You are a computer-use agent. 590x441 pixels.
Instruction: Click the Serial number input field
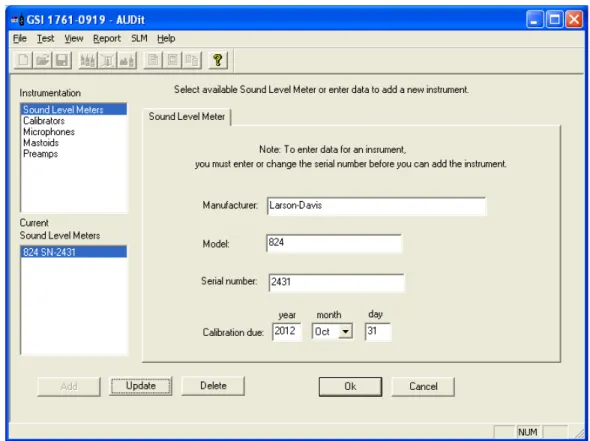click(x=336, y=282)
